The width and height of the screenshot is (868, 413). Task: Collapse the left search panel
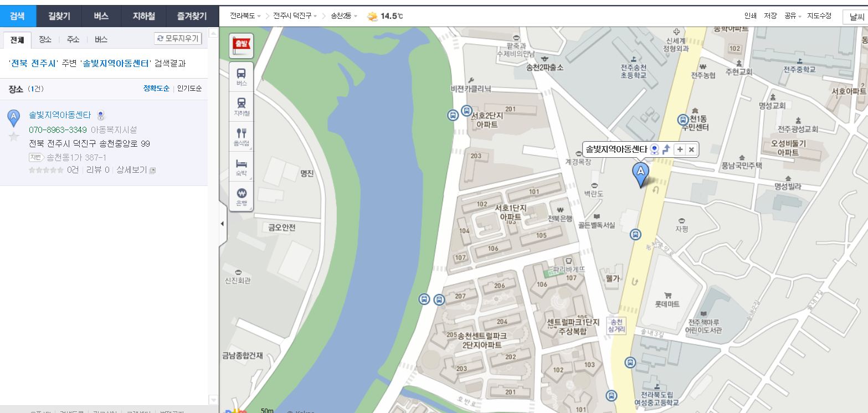[223, 224]
